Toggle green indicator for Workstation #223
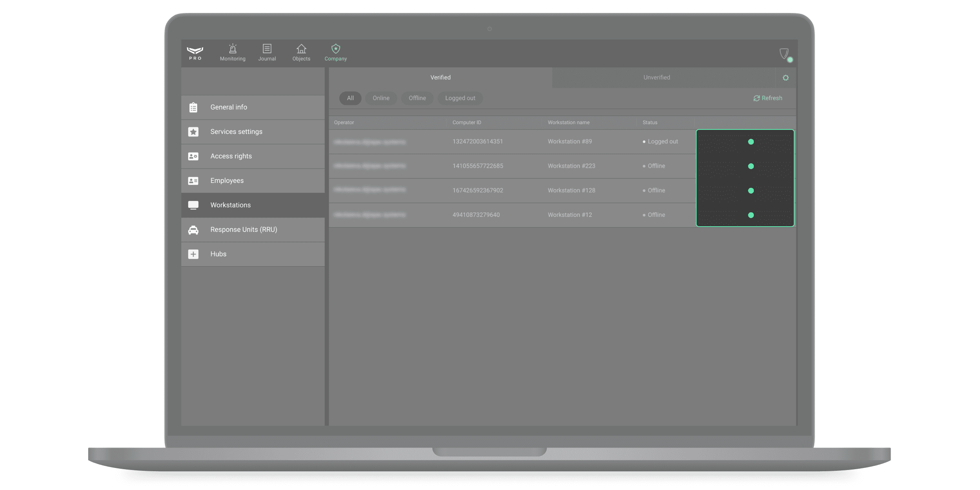The width and height of the screenshot is (980, 490). point(751,166)
